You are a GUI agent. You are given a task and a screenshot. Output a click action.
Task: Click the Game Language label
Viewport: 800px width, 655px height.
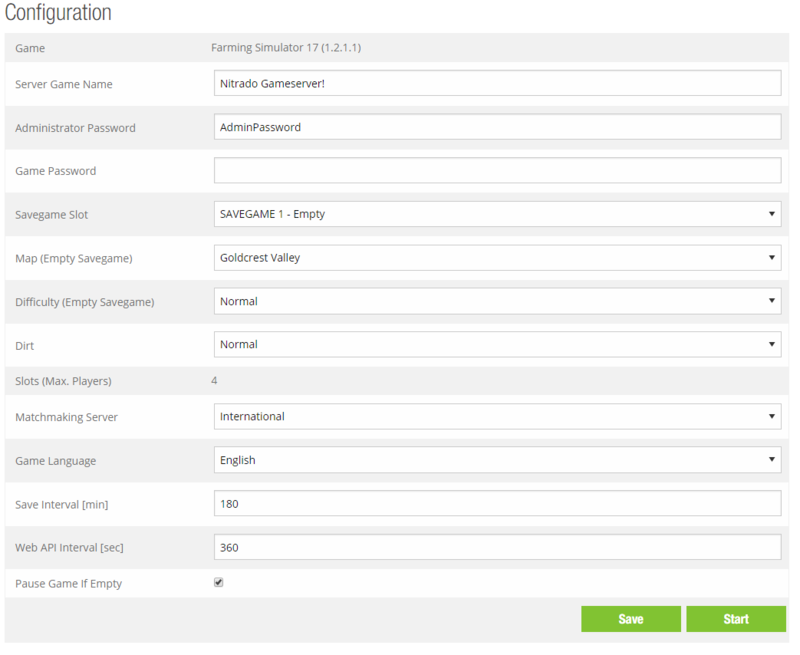[56, 461]
